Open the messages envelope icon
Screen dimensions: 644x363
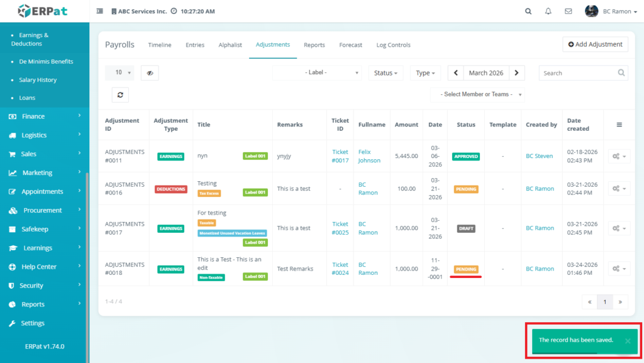[x=569, y=11]
